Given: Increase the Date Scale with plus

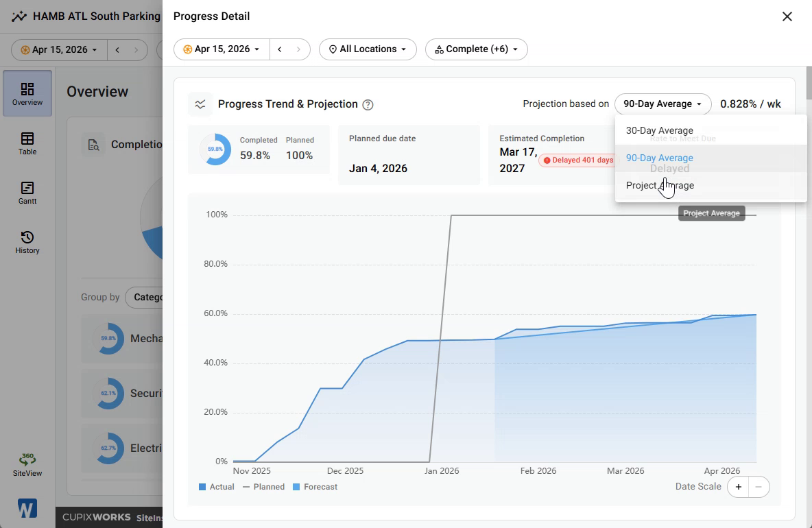Looking at the screenshot, I should tap(739, 487).
